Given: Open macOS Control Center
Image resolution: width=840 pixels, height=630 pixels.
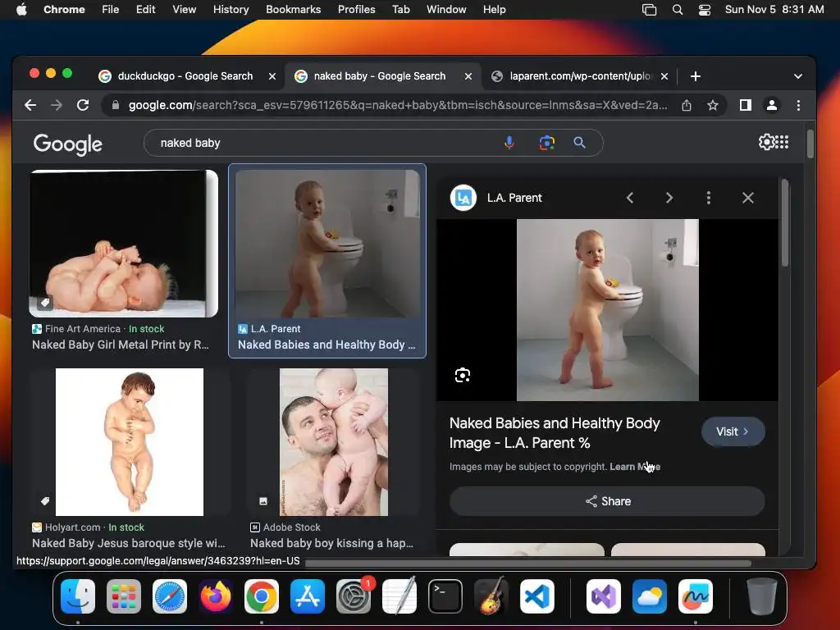Looking at the screenshot, I should pyautogui.click(x=704, y=10).
